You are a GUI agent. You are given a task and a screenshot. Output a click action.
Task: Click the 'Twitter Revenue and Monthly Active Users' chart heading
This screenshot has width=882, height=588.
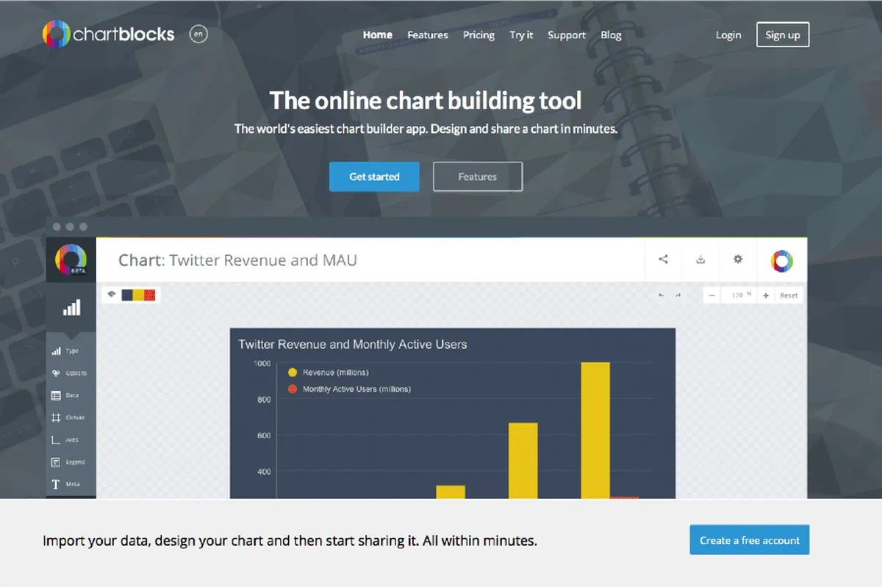coord(352,344)
